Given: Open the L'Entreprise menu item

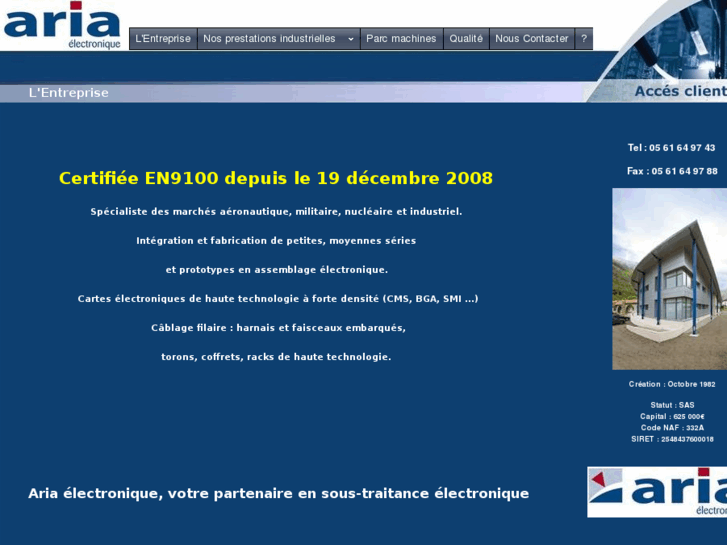Looking at the screenshot, I should click(163, 38).
